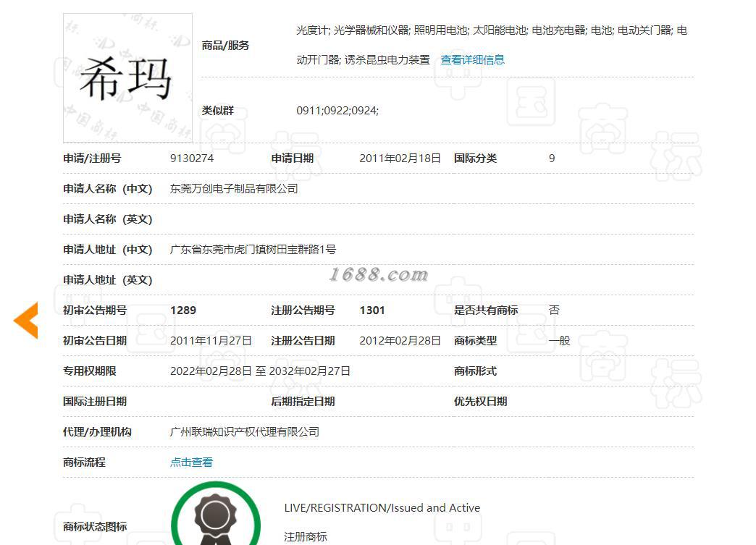Click the orange left arrow icon
Screen dimensions: 756x545
coord(26,321)
